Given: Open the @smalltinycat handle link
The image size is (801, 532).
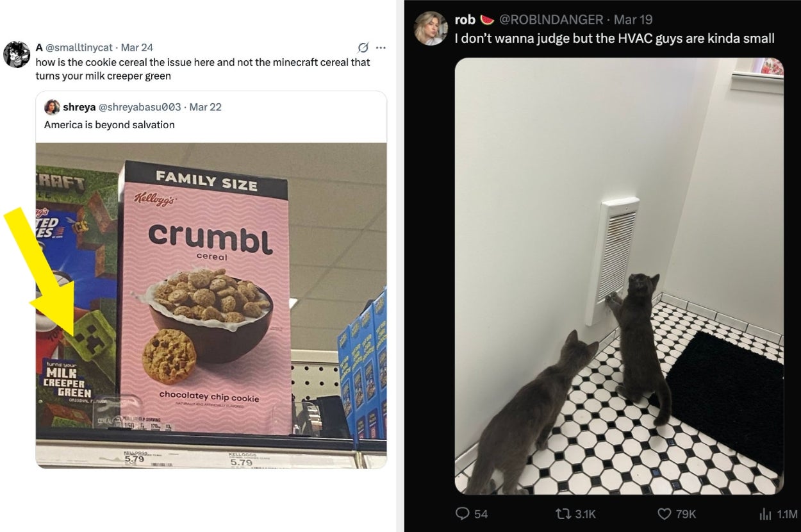Looking at the screenshot, I should click(x=79, y=47).
